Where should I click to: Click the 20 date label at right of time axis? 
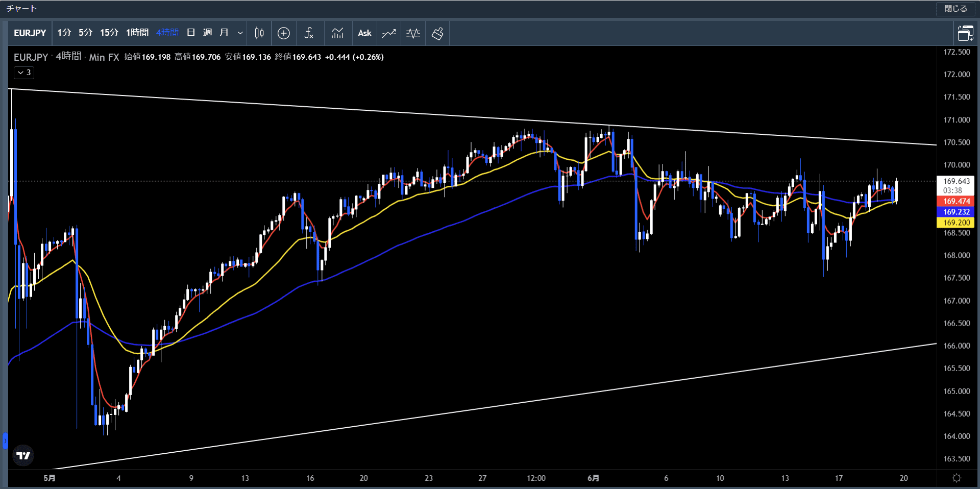pyautogui.click(x=903, y=478)
